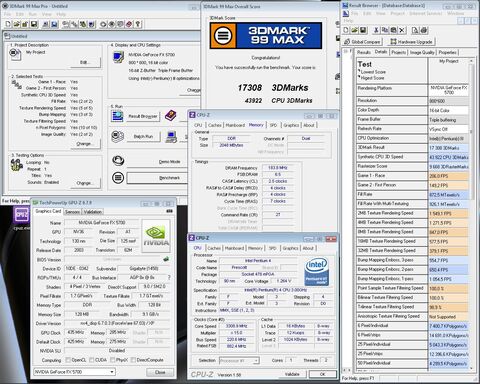Open the File menu in 3DMark 99 Max Pro
480x384 pixels.
pos(7,14)
